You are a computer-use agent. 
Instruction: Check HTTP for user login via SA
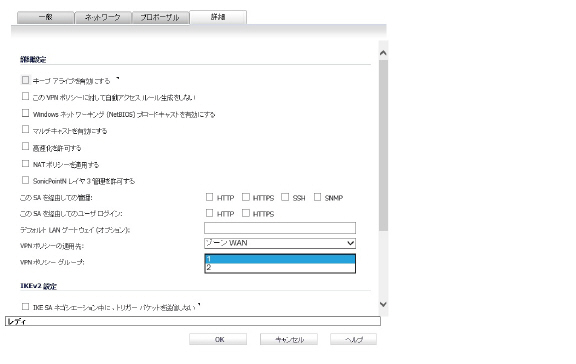click(209, 213)
